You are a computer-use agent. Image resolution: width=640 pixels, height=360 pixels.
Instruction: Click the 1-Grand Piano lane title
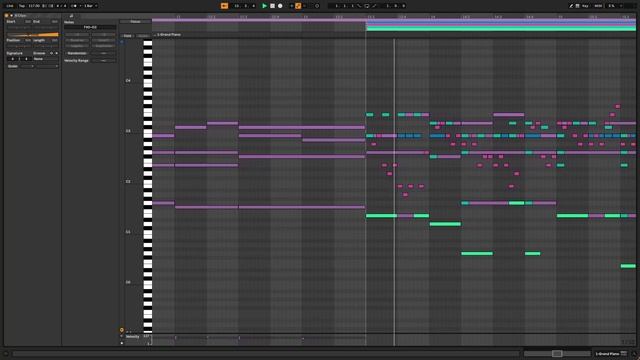tap(169, 35)
